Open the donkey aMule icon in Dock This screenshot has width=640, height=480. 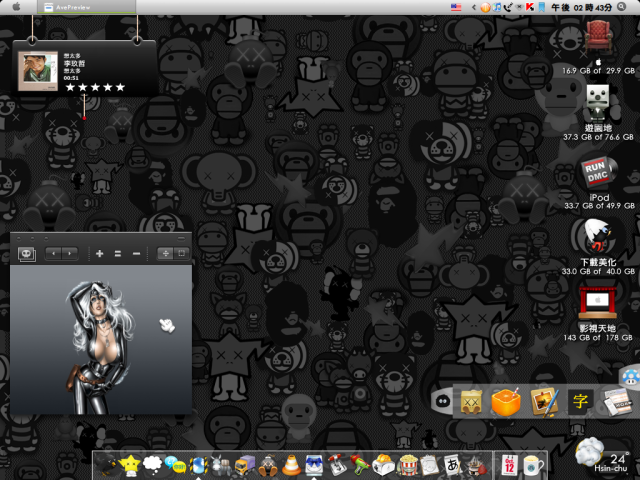(x=222, y=465)
